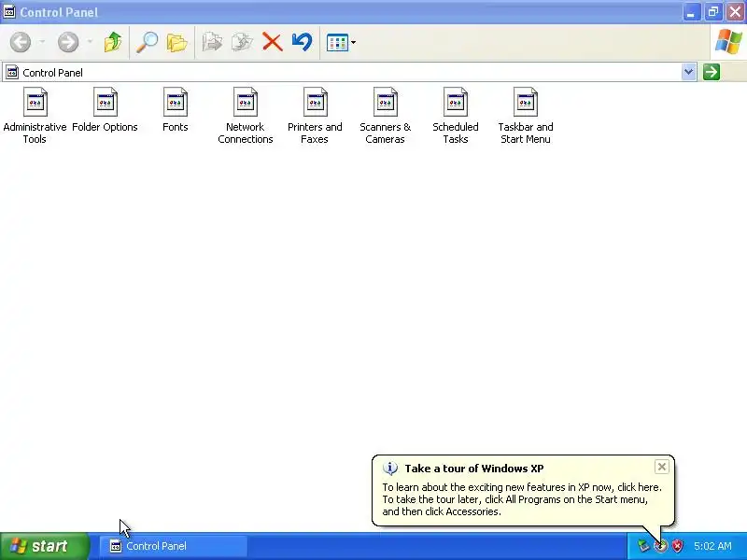Select the Control Panel taskbar button
This screenshot has width=747, height=560.
(x=174, y=546)
